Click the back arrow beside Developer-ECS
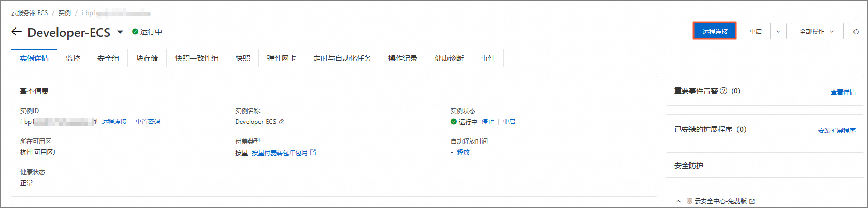 pos(17,32)
